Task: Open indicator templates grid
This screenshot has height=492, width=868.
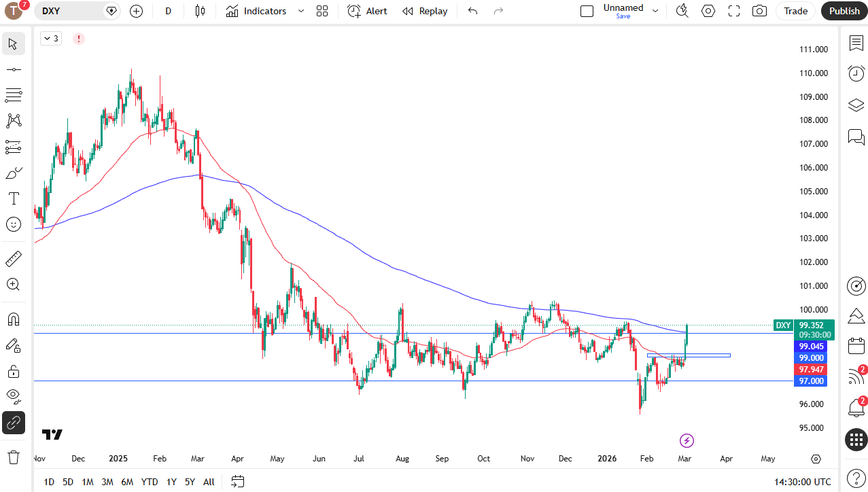Action: tap(322, 11)
